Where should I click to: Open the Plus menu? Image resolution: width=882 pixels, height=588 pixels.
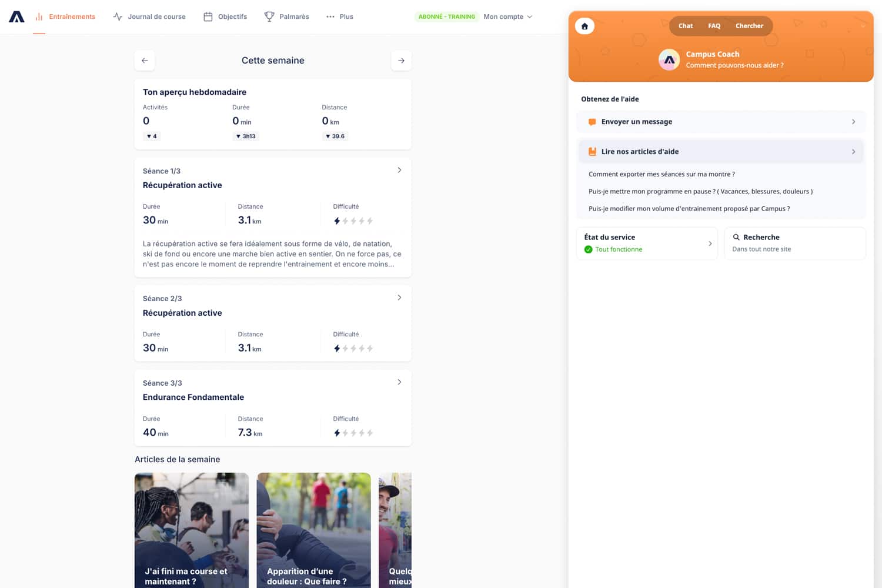pyautogui.click(x=340, y=16)
